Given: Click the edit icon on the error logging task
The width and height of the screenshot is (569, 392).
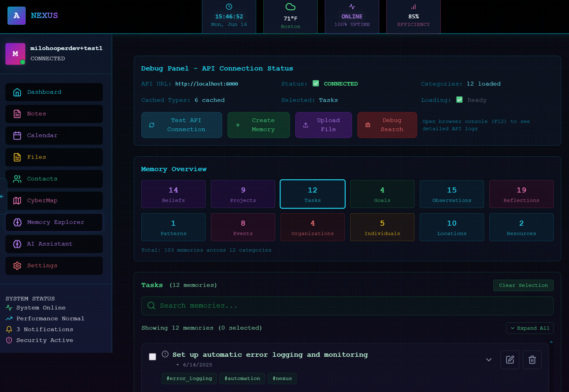Looking at the screenshot, I should [510, 359].
